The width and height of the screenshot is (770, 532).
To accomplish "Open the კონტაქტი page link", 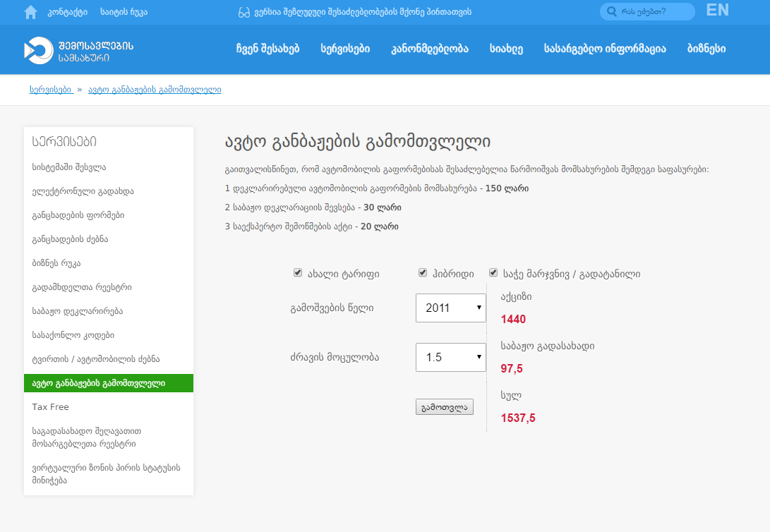I will point(66,11).
